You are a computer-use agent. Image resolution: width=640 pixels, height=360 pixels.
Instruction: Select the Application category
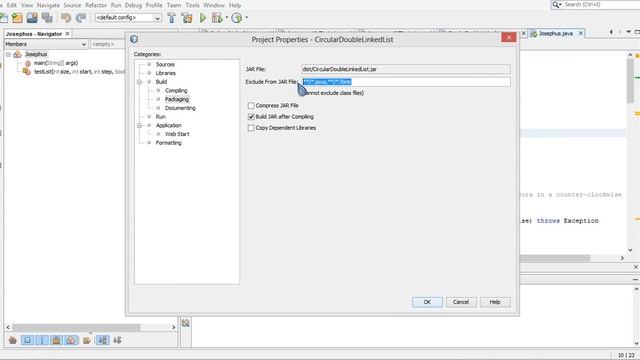[x=168, y=125]
